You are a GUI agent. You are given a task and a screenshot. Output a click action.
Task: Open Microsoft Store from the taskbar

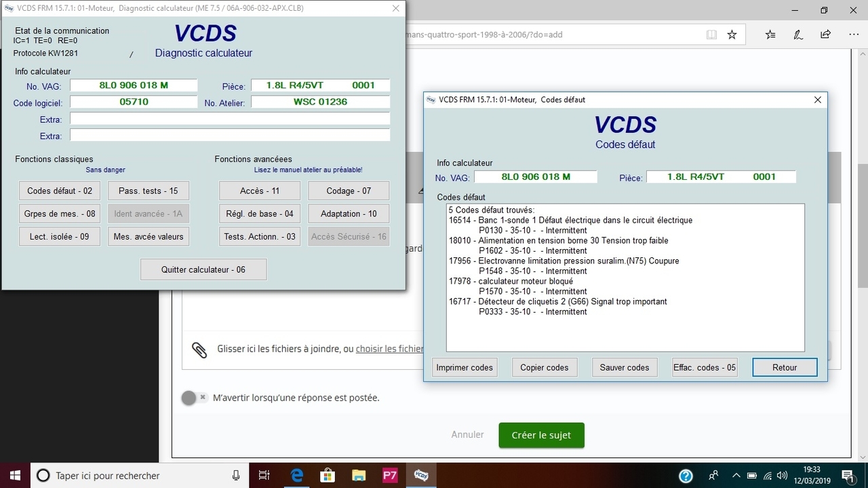coord(328,475)
